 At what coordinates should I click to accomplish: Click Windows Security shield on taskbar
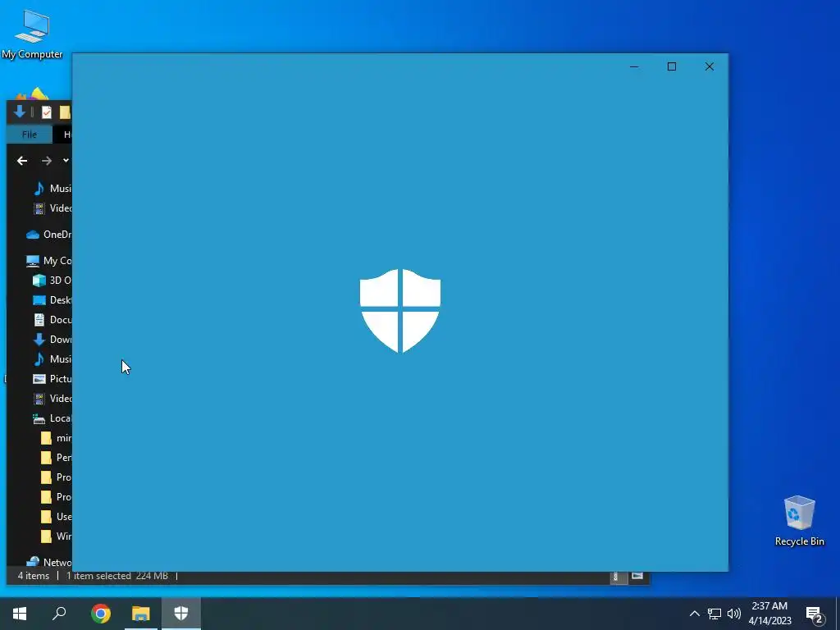[x=181, y=614]
